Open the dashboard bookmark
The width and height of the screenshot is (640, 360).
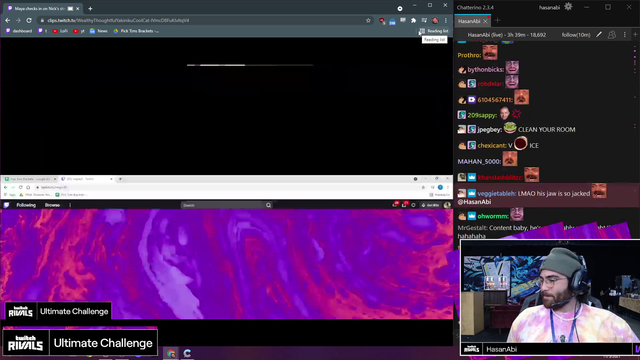tap(19, 31)
